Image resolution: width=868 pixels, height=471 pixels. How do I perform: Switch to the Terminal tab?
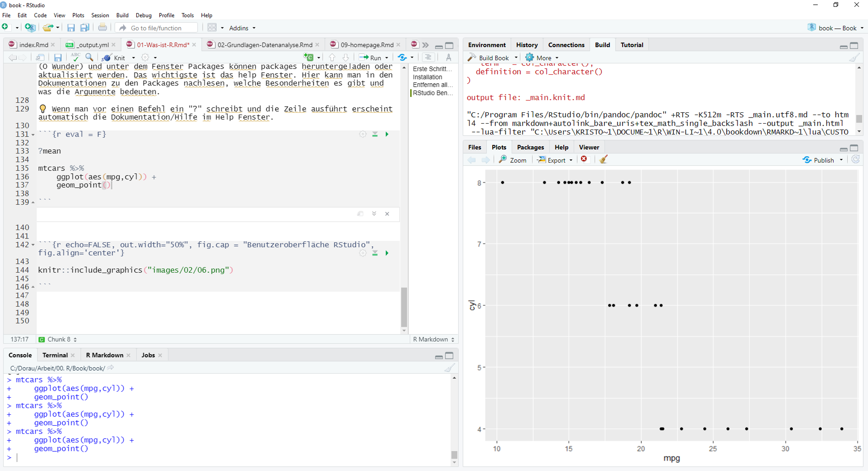click(x=55, y=355)
